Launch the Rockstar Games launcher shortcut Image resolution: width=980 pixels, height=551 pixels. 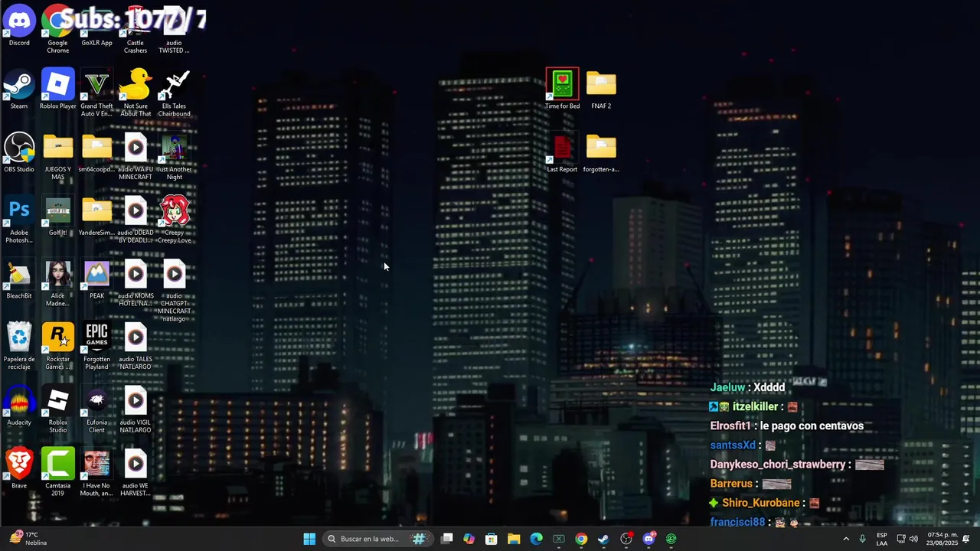tap(57, 346)
